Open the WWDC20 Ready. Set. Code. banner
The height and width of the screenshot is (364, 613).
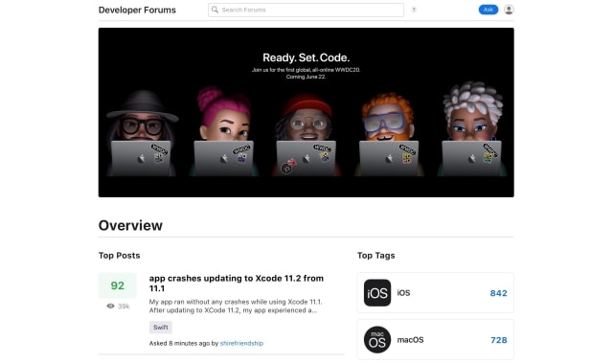pos(306,112)
